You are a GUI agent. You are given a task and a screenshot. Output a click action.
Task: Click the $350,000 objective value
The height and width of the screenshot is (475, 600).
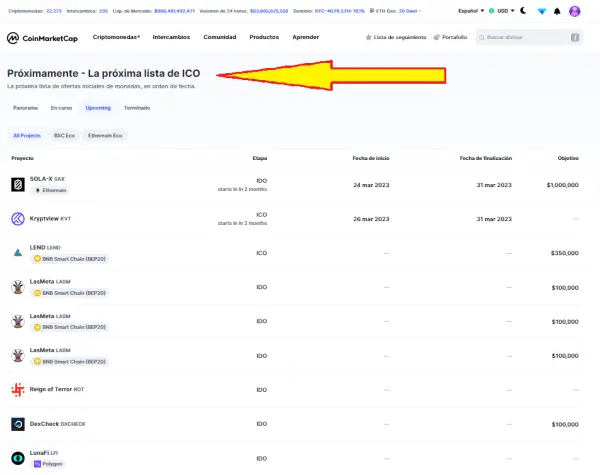coord(564,253)
